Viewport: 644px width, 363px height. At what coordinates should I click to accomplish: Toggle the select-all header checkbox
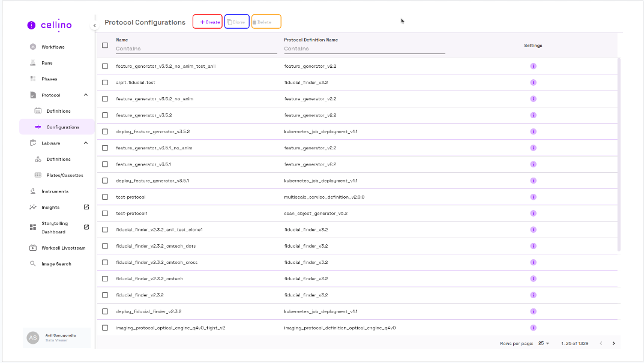point(105,45)
